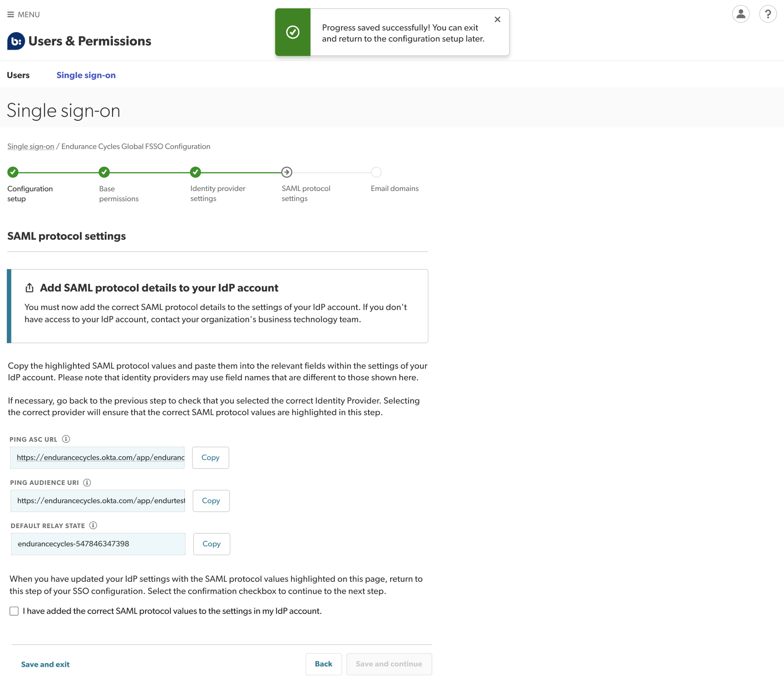784x698 pixels.
Task: Copy the default relay state value
Action: pos(211,544)
